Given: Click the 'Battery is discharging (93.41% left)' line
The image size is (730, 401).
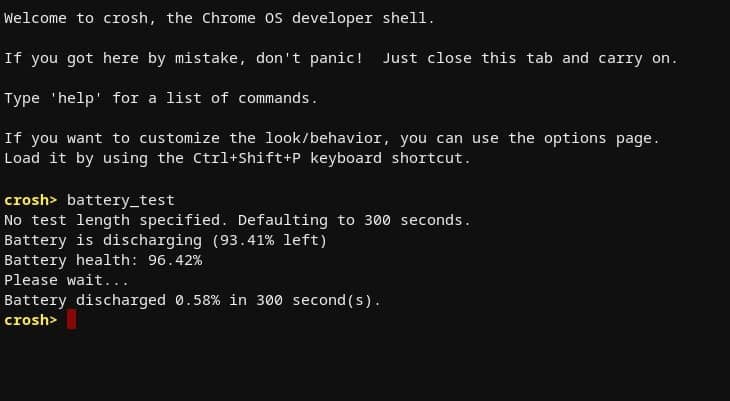Looking at the screenshot, I should (x=166, y=240).
